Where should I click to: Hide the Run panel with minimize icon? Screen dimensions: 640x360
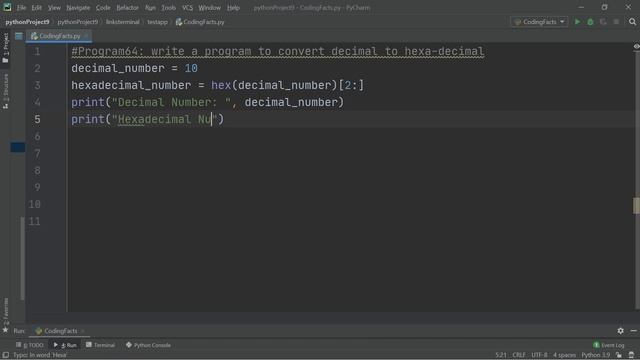click(633, 331)
